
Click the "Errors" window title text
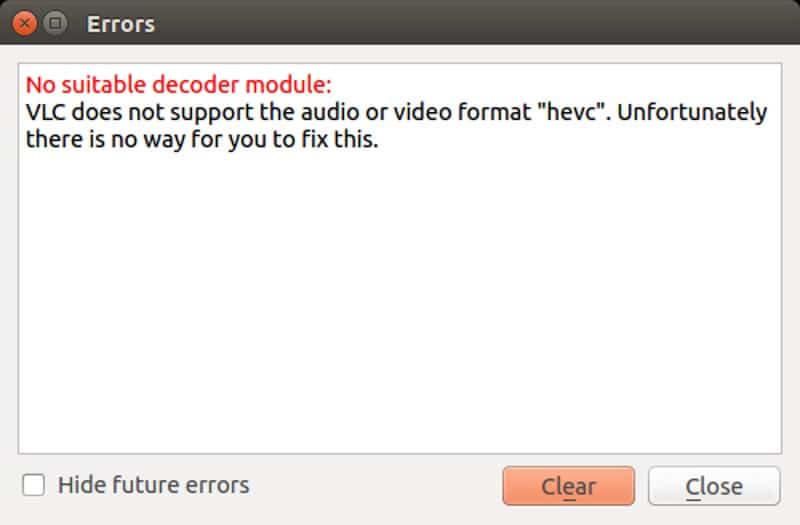121,23
